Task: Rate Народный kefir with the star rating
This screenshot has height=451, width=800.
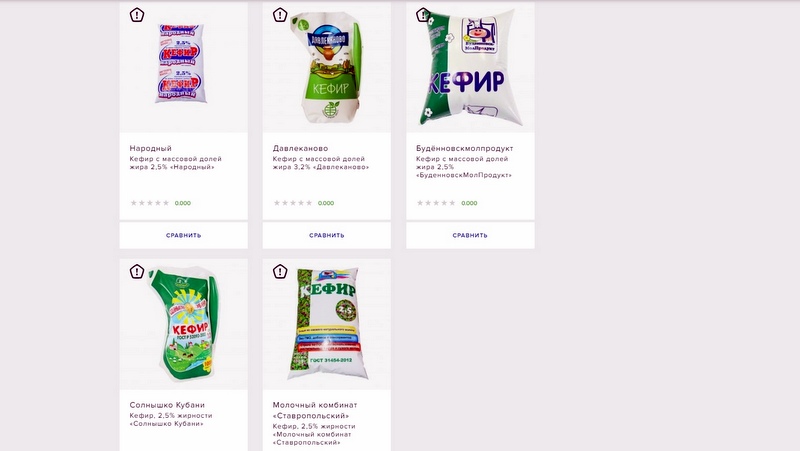Action: tap(149, 203)
